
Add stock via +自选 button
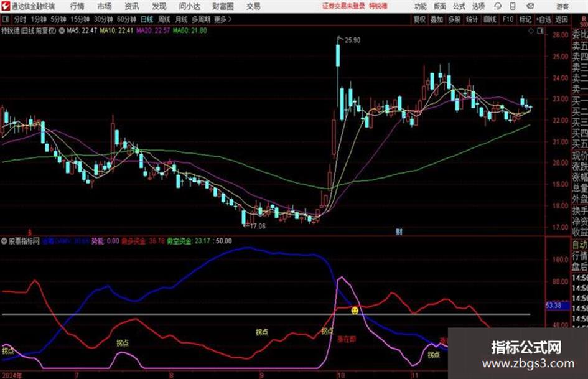543,19
